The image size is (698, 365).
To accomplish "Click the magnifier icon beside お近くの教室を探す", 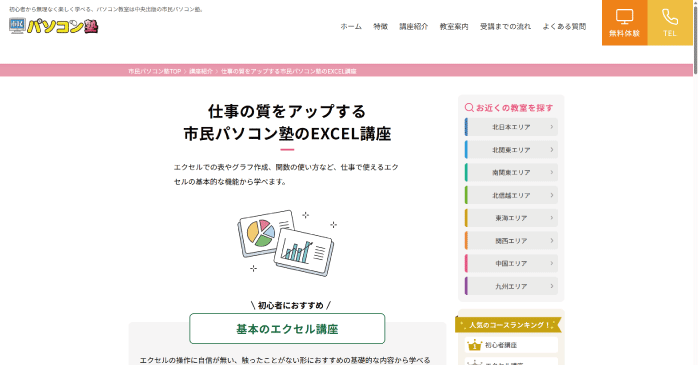I will [x=469, y=108].
